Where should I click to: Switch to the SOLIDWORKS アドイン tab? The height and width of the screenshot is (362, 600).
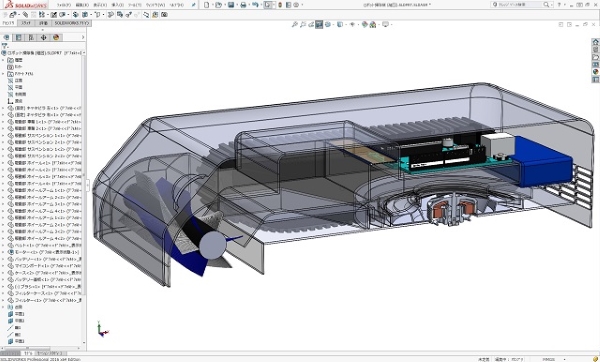click(72, 23)
